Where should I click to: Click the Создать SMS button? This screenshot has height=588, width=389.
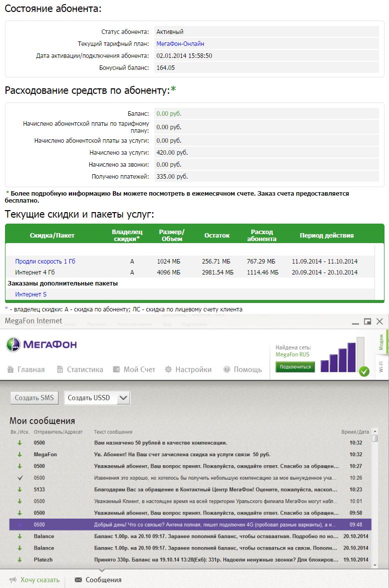(34, 398)
